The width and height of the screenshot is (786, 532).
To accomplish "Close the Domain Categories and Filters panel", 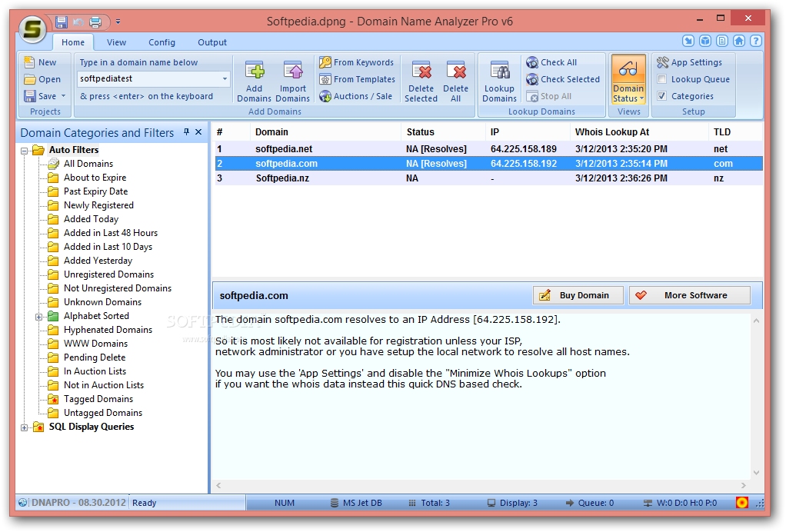I will click(198, 131).
